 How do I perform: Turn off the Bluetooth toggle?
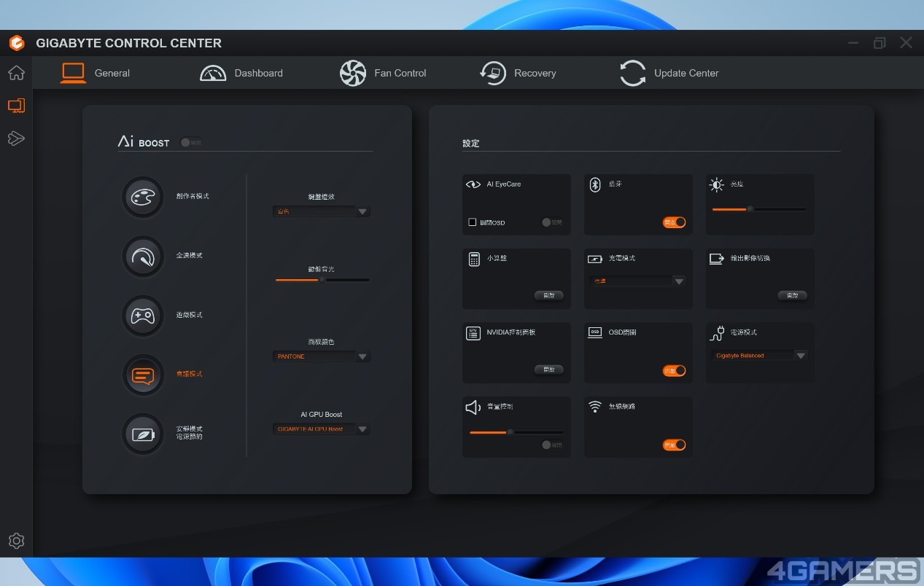(x=674, y=222)
